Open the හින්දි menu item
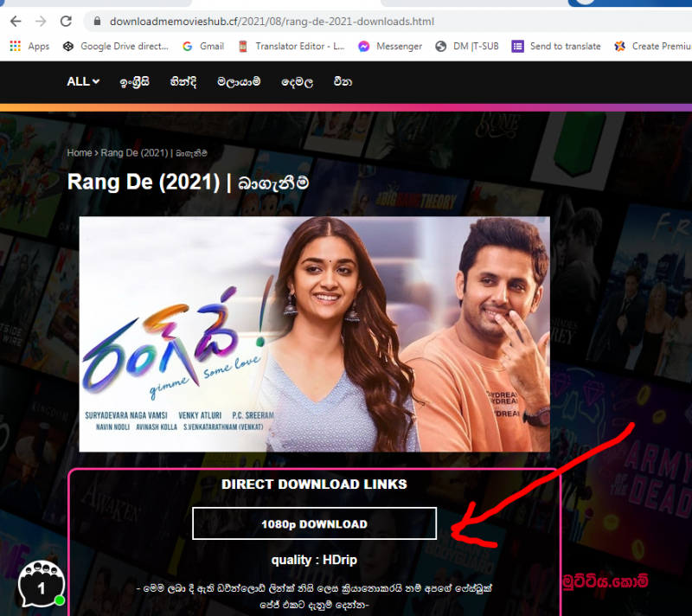Viewport: 692px width, 616px height. coord(183,81)
